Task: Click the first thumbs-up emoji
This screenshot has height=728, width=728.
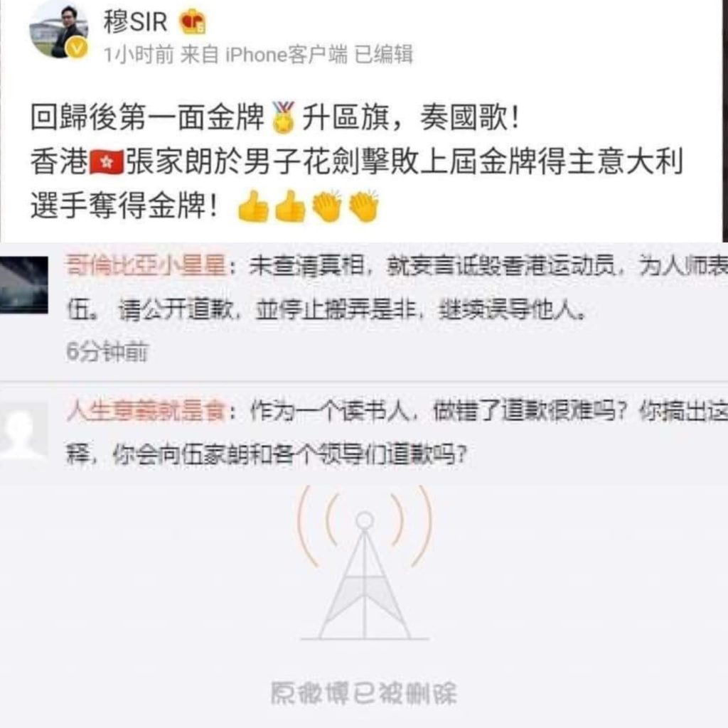Action: click(x=253, y=206)
